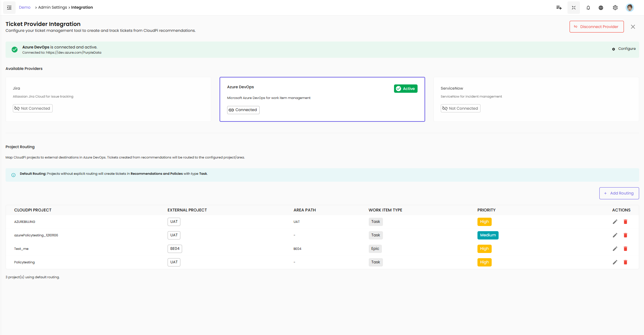Click the Add Routing button
This screenshot has width=644, height=335.
[619, 193]
